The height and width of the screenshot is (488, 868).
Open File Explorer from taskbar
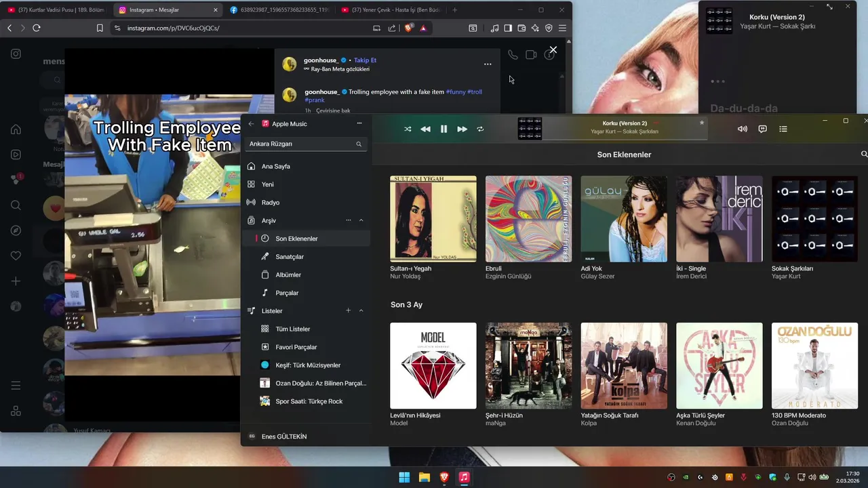(425, 477)
